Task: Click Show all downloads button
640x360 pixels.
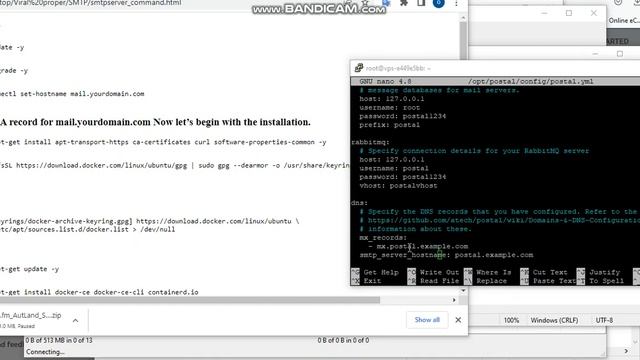Action: coord(427,320)
